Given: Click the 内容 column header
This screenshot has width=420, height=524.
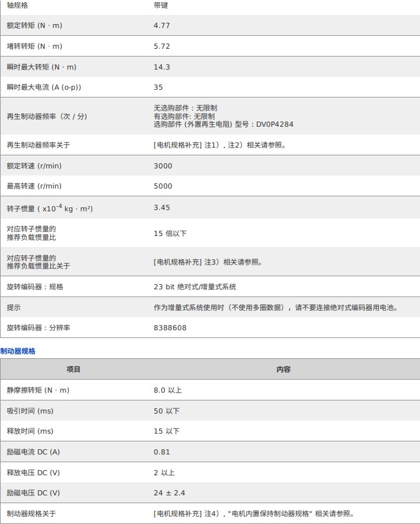Looking at the screenshot, I should (283, 369).
